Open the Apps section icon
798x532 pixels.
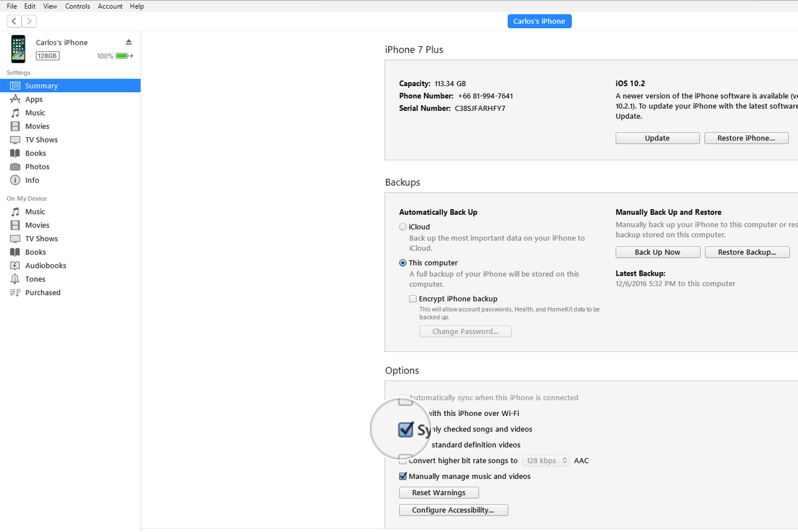15,99
